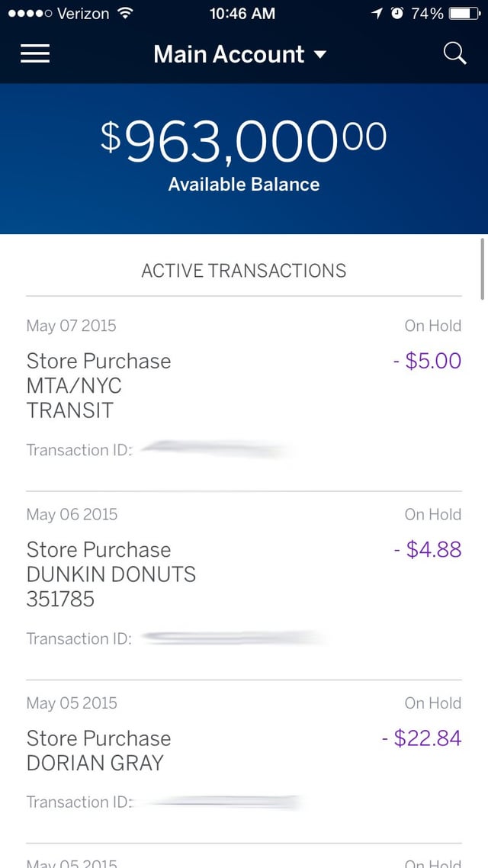Viewport: 488px width, 868px height.
Task: Open the Dunkin Donuts transaction
Action: point(111,574)
